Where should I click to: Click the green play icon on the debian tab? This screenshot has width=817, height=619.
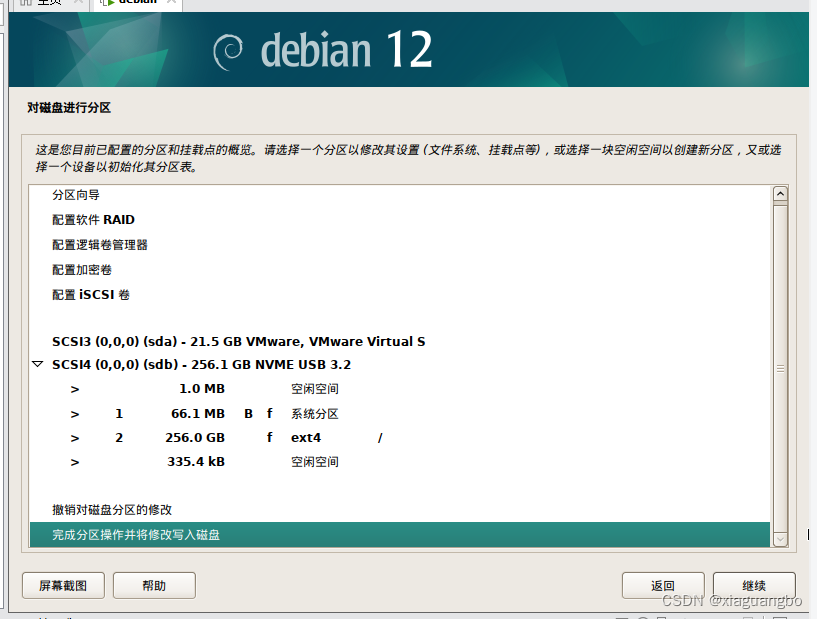(x=113, y=2)
